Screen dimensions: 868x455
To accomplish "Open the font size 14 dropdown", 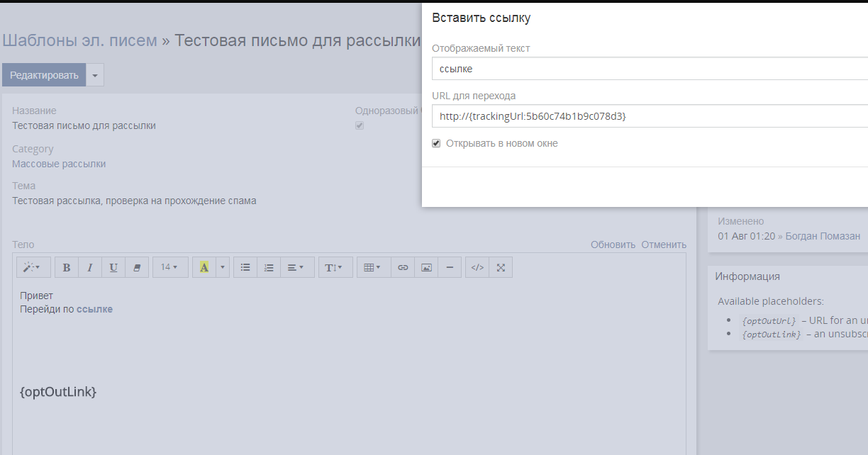I will coord(169,267).
